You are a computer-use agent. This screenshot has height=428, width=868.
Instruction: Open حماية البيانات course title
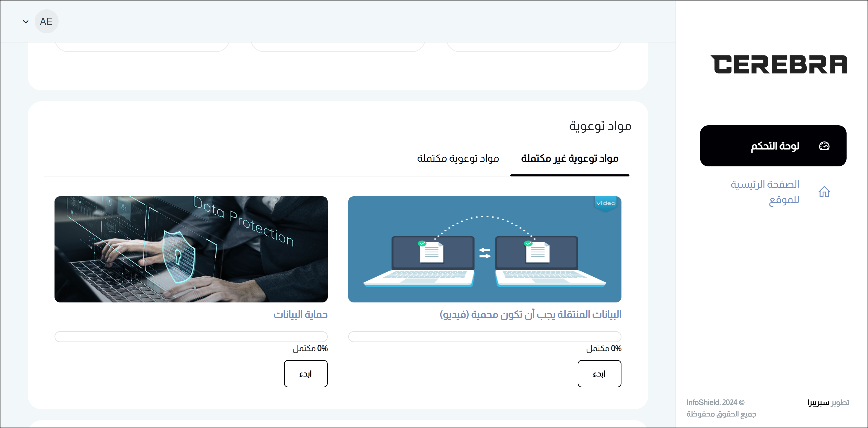coord(300,315)
